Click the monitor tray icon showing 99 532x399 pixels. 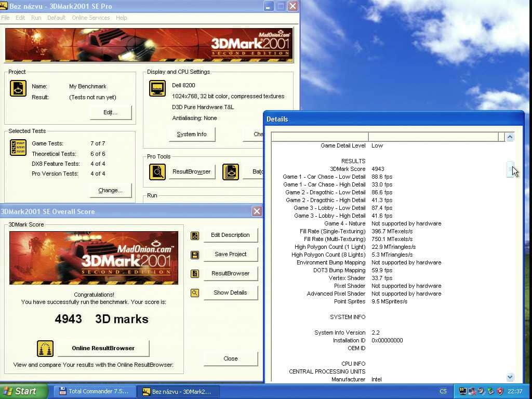pos(462,391)
